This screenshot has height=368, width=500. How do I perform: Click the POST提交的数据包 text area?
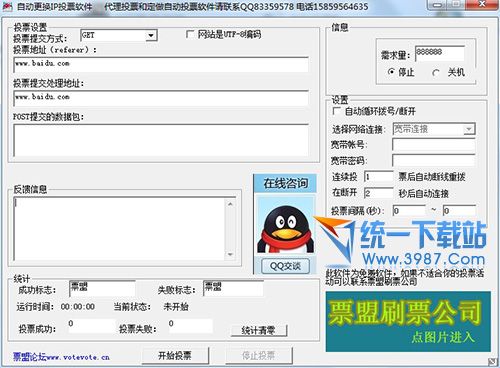[161, 140]
